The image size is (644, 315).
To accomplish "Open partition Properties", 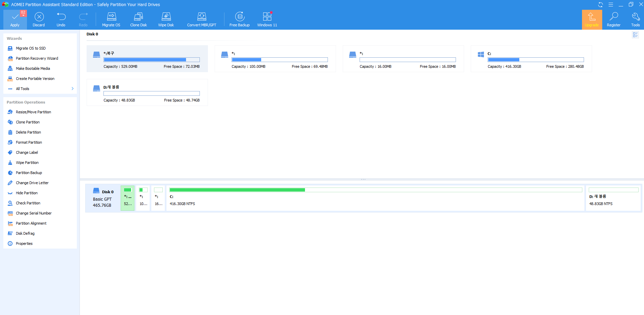I will pos(24,244).
